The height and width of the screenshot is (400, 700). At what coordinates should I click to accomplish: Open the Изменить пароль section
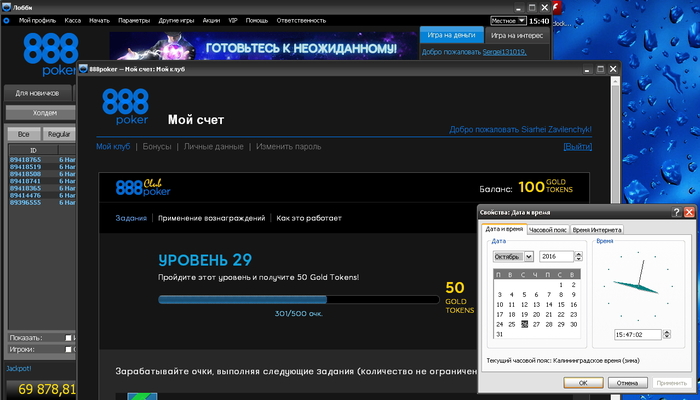tap(288, 146)
